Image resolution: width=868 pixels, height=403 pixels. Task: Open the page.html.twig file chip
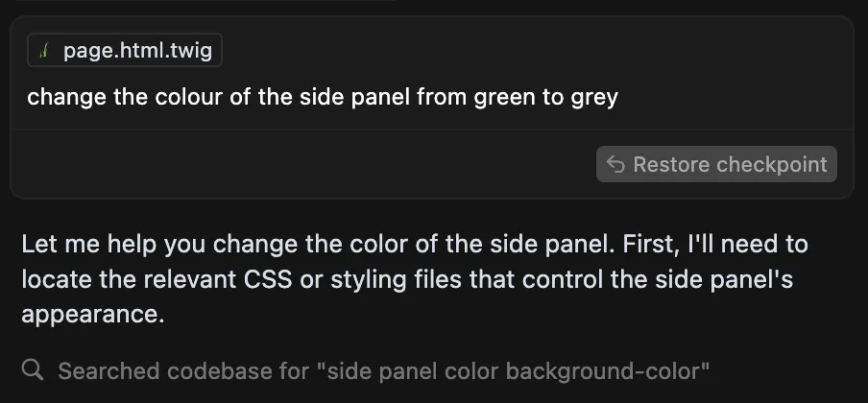pyautogui.click(x=125, y=52)
